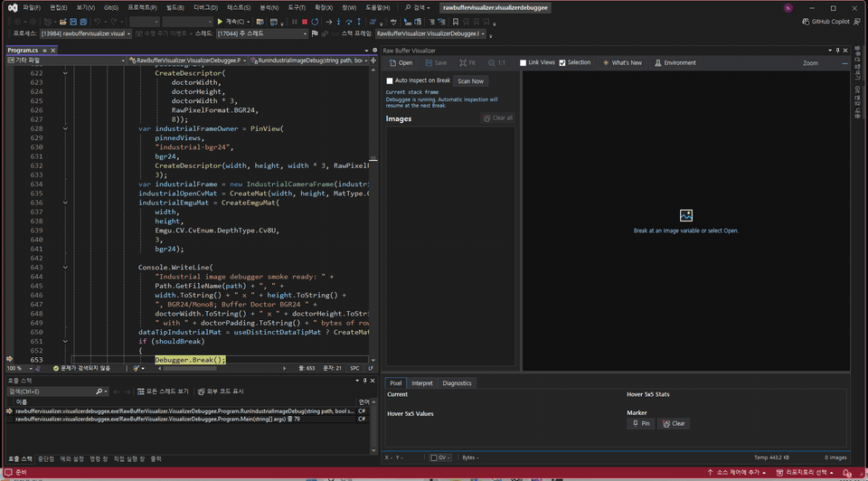
Task: Open the 100 % editor zoom dropdown
Action: 19,368
